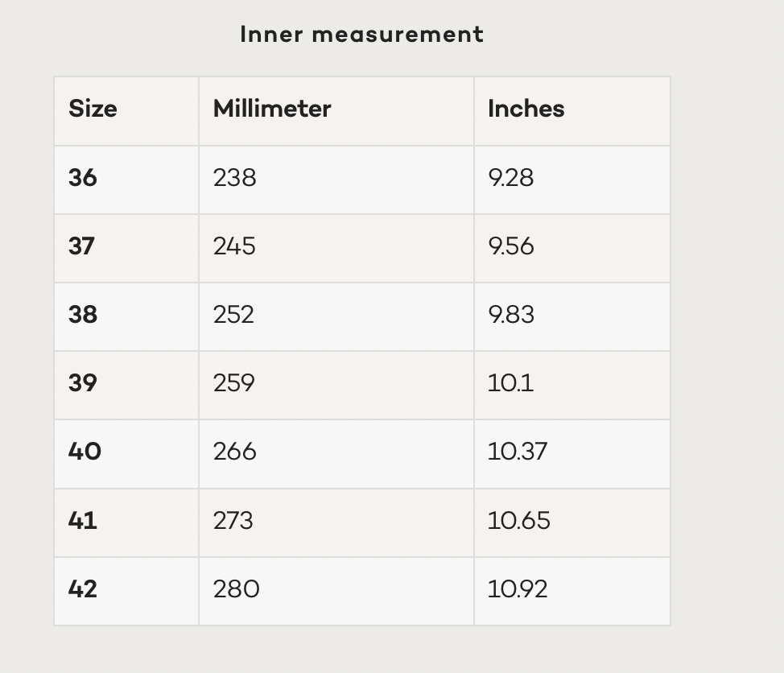
Task: Click the size 39 cell
Action: click(x=83, y=382)
